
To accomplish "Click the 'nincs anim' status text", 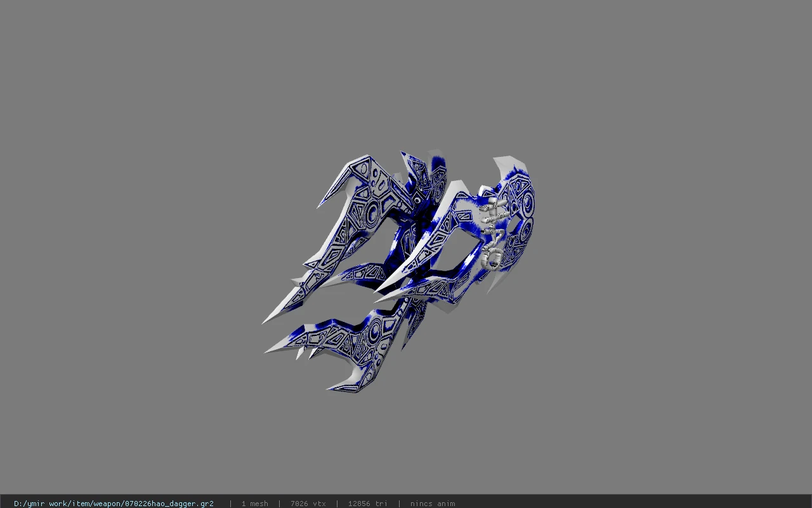I will [x=433, y=504].
